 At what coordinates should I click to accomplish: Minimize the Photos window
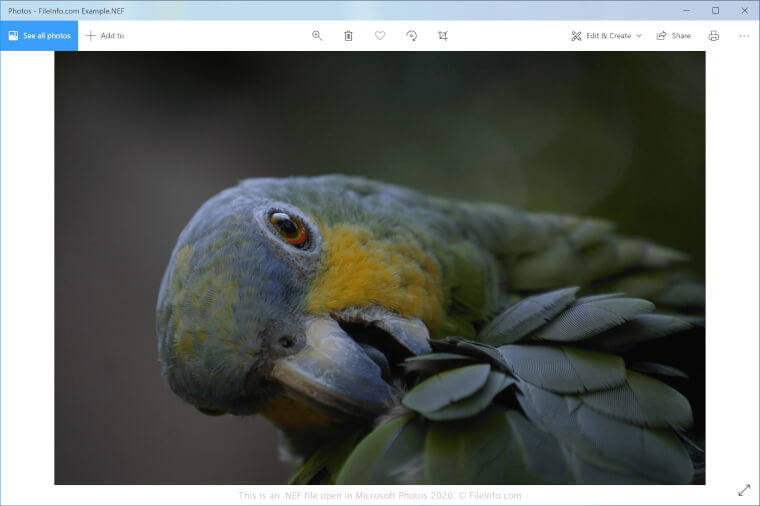coord(686,10)
